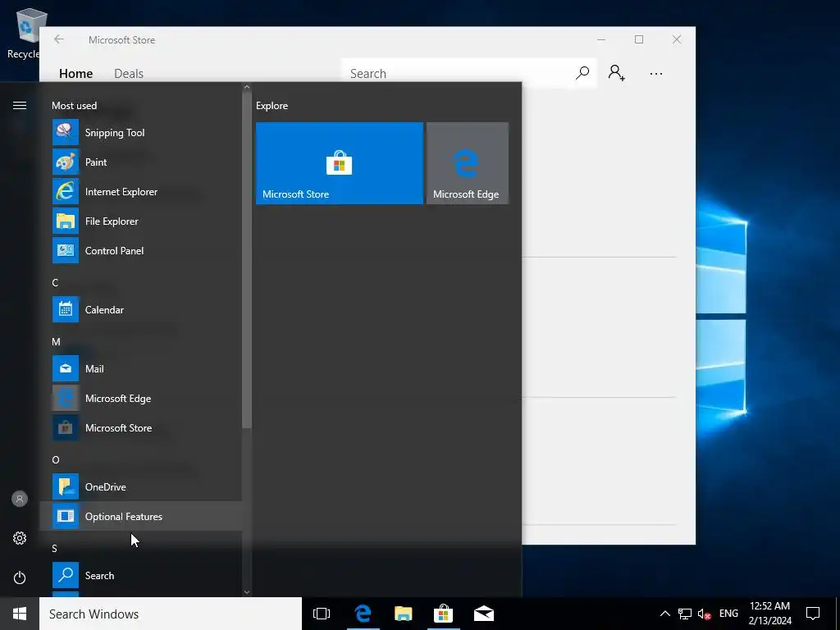This screenshot has width=840, height=630.
Task: Click the network status tray icon
Action: point(685,614)
